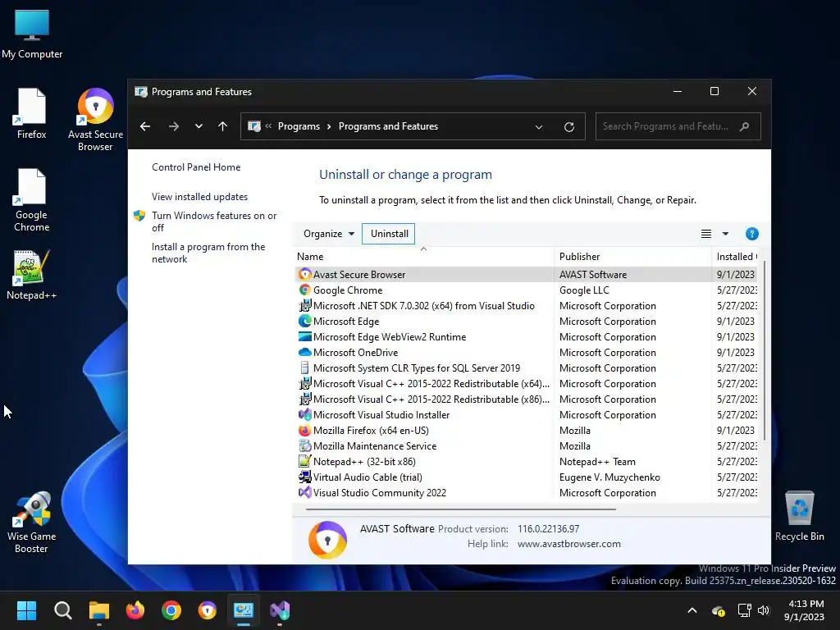The image size is (840, 630).
Task: Open the blue Help icon
Action: pyautogui.click(x=751, y=234)
